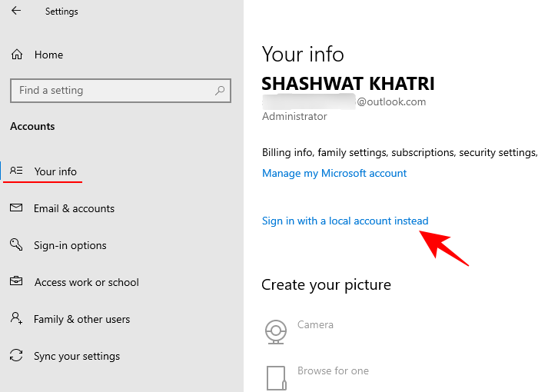Go to Sign-in options
538x392 pixels.
click(x=70, y=245)
